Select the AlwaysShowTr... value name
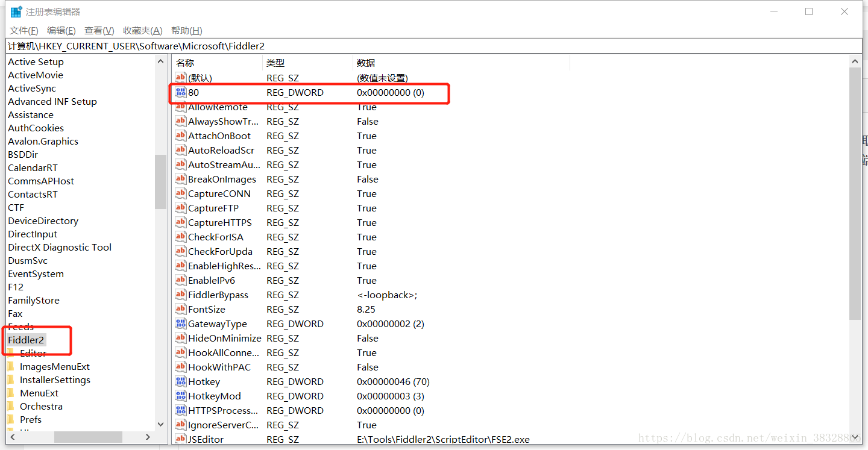Viewport: 868px width, 450px height. tap(223, 122)
